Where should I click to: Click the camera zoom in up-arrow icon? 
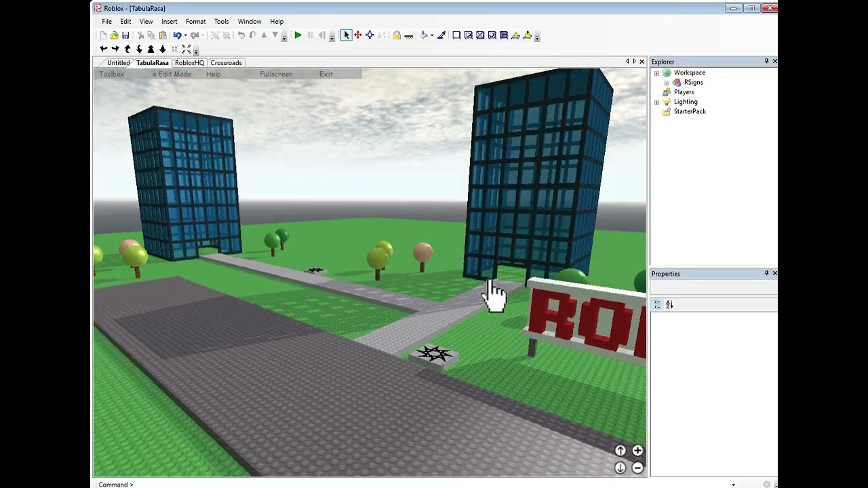tap(151, 49)
